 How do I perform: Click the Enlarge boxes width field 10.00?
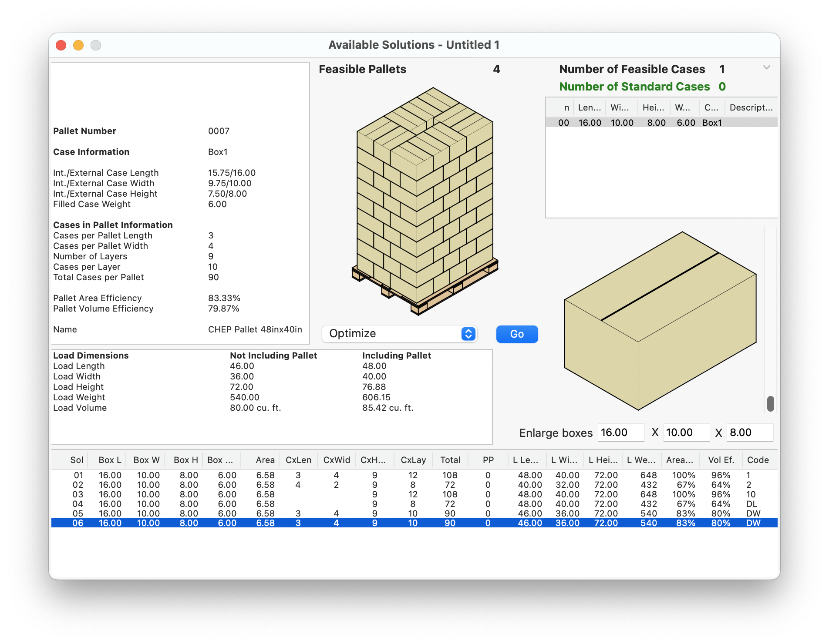click(x=686, y=433)
